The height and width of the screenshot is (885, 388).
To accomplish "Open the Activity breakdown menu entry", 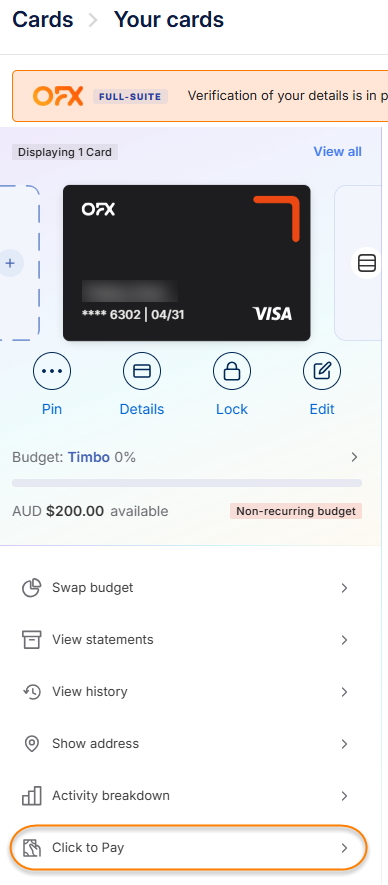I will [186, 795].
